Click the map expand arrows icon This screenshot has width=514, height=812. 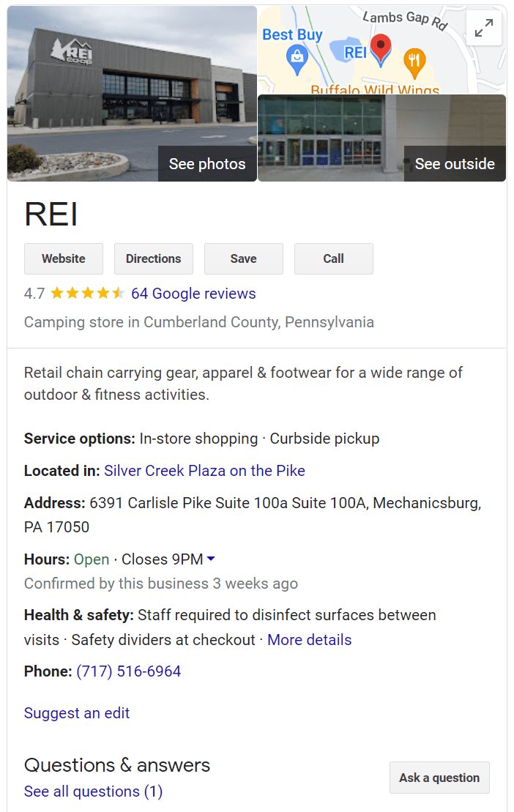tap(483, 29)
